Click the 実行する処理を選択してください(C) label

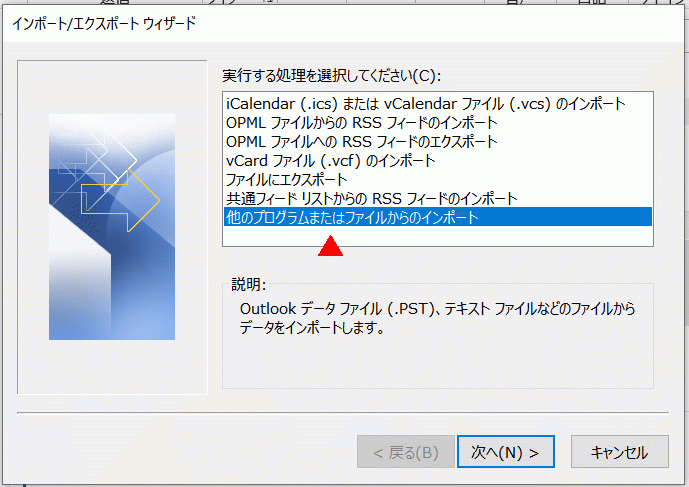pyautogui.click(x=331, y=76)
